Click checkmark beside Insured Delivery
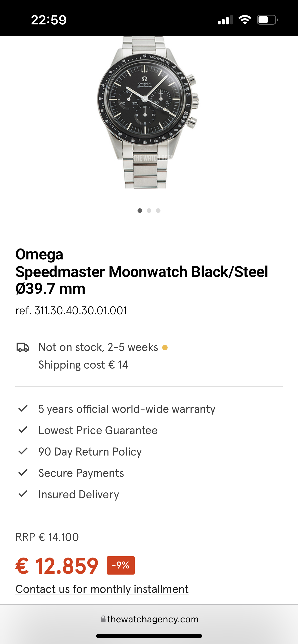This screenshot has height=644, width=298. pyautogui.click(x=23, y=494)
